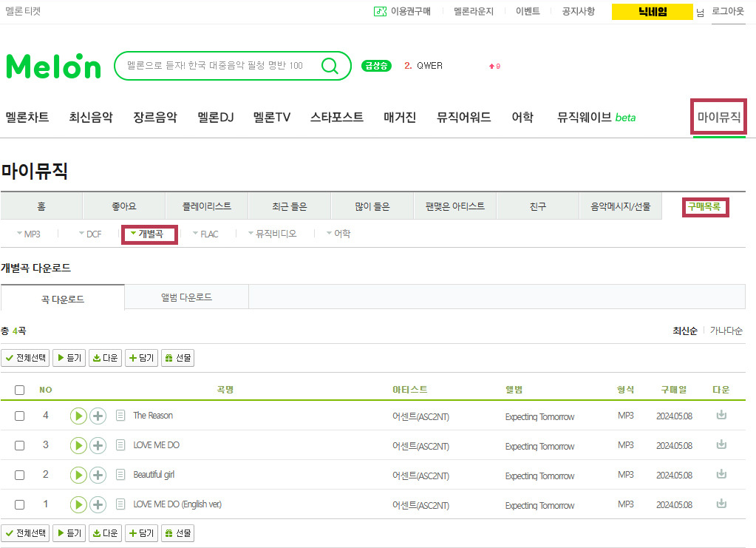Open the The Reason song title
756x548 pixels.
coord(153,416)
